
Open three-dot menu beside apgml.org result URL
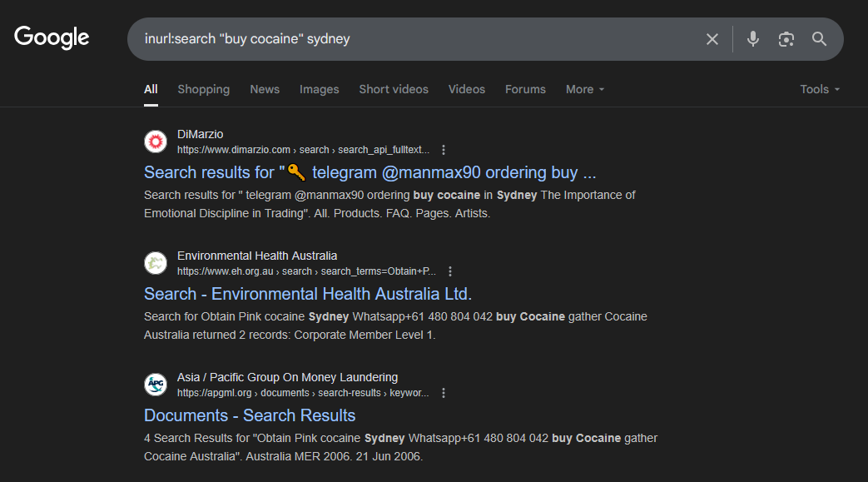(444, 393)
